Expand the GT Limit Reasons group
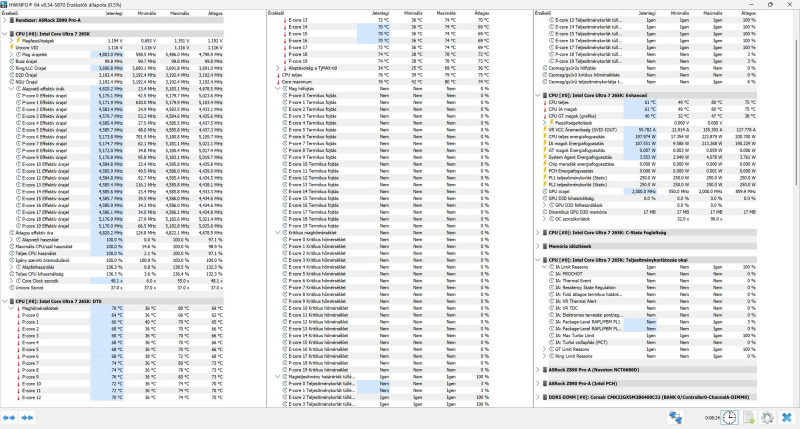Screen dimensions: 800x429 click(x=544, y=349)
